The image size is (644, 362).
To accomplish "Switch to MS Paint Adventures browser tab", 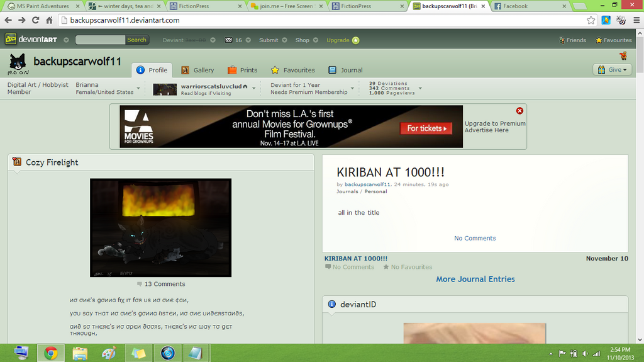I will [43, 6].
